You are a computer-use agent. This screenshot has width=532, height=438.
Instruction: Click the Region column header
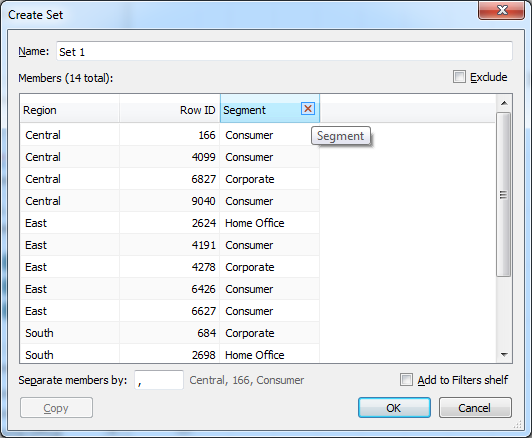pos(70,110)
